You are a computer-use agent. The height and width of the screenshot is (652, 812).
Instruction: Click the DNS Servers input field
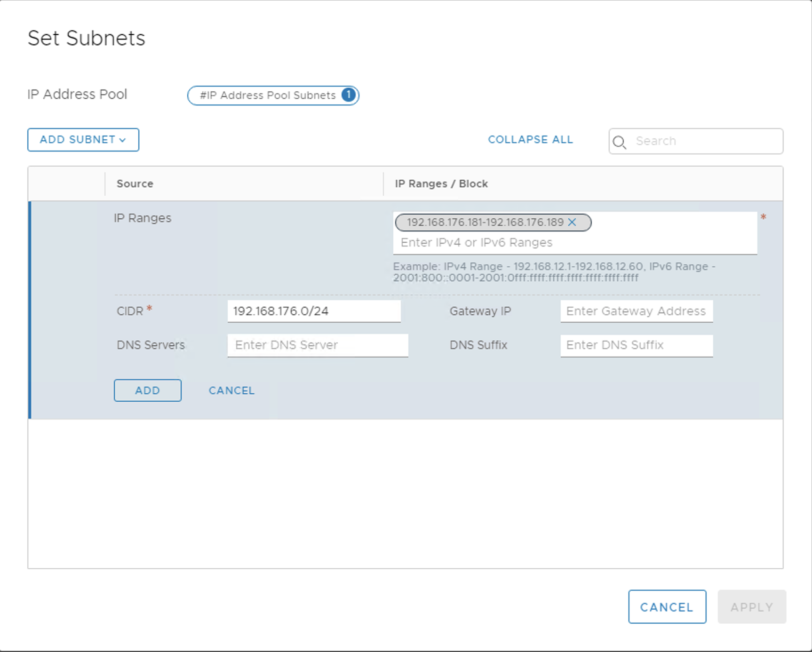(x=318, y=345)
